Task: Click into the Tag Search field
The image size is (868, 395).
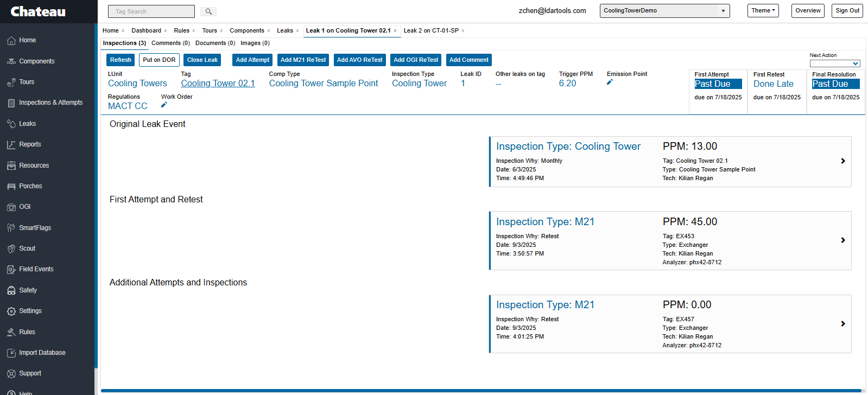Action: click(151, 11)
